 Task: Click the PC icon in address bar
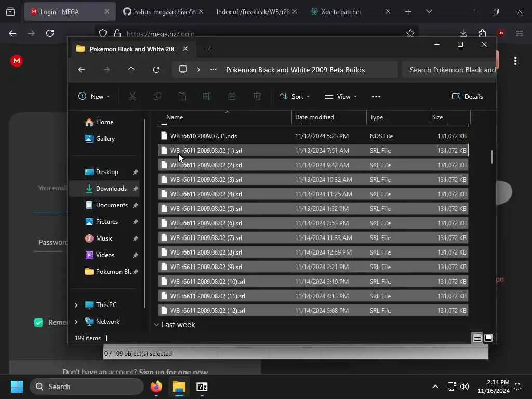(x=183, y=70)
